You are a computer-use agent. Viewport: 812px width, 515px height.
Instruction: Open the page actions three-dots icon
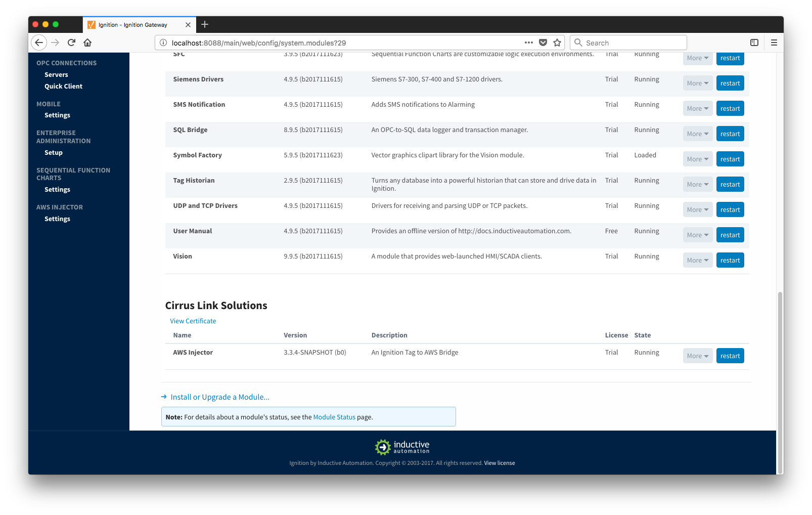pyautogui.click(x=529, y=42)
